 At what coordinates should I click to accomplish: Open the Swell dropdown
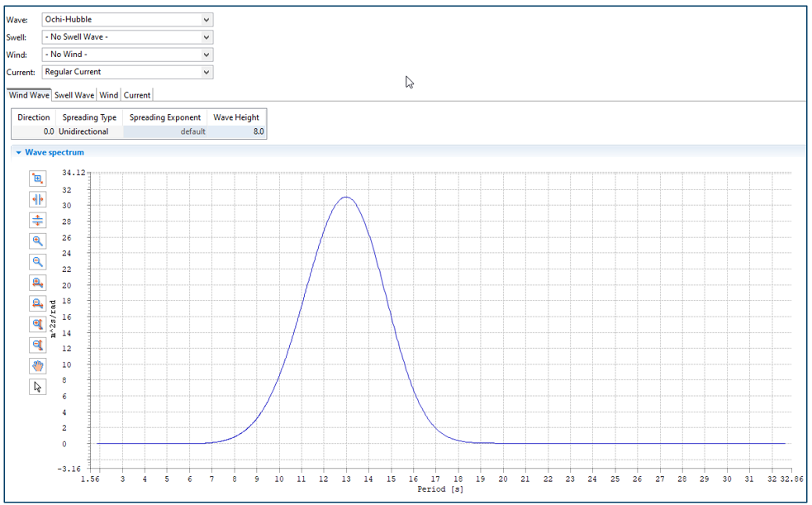tap(127, 37)
